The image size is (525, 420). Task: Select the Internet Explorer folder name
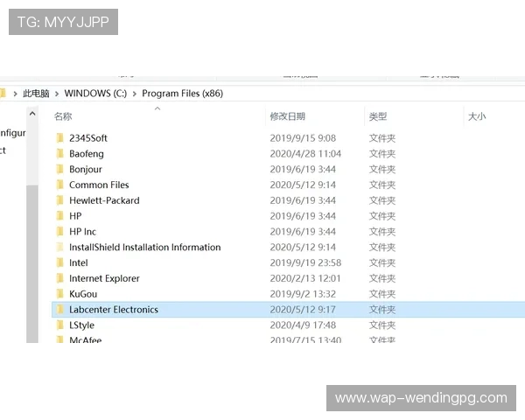pyautogui.click(x=104, y=278)
